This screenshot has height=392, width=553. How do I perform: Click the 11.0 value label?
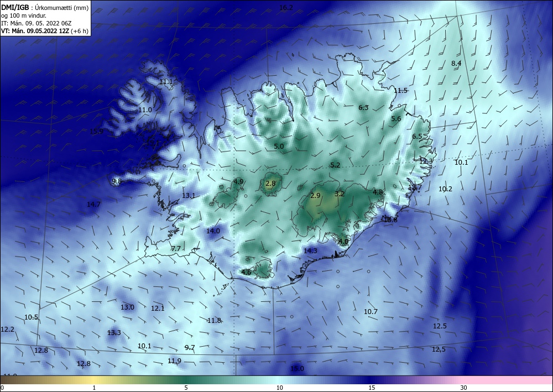tap(145, 109)
